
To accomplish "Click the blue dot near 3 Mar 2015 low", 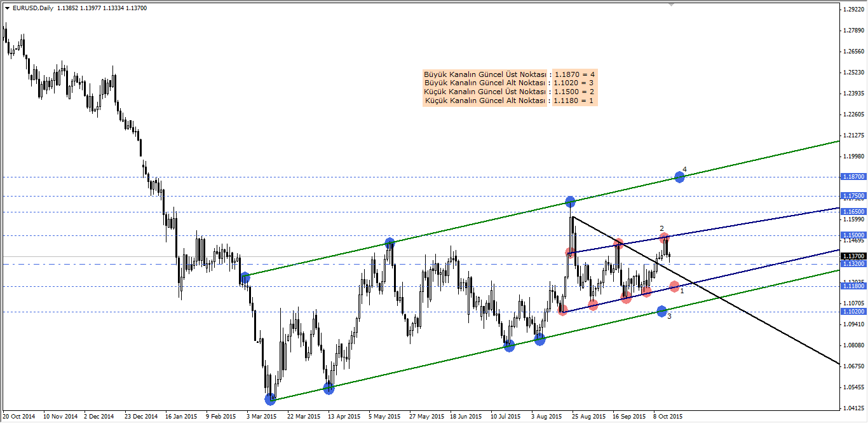I will pos(270,399).
